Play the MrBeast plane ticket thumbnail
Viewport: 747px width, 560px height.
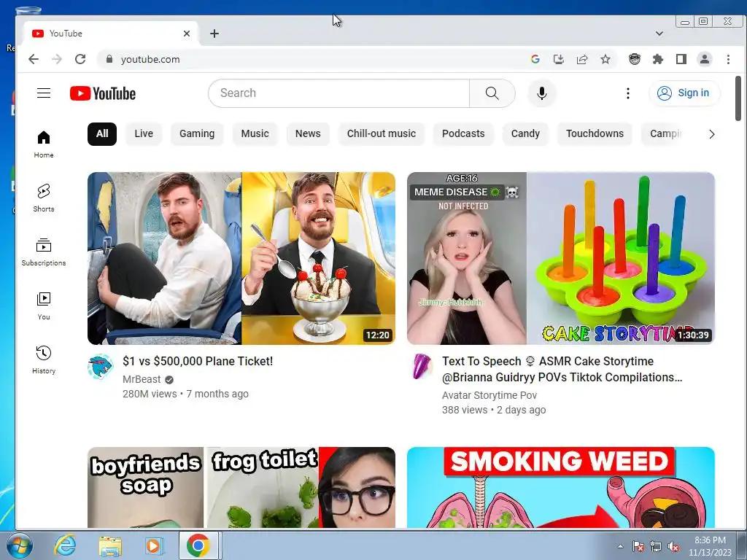241,258
